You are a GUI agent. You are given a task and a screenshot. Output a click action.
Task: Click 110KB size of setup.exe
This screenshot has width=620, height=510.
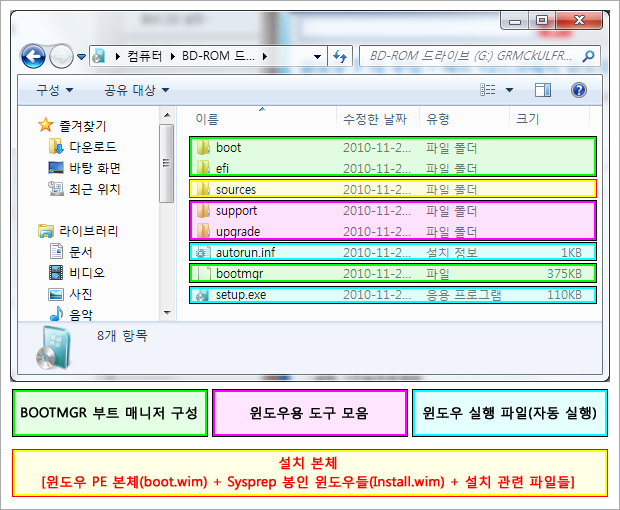pyautogui.click(x=564, y=295)
